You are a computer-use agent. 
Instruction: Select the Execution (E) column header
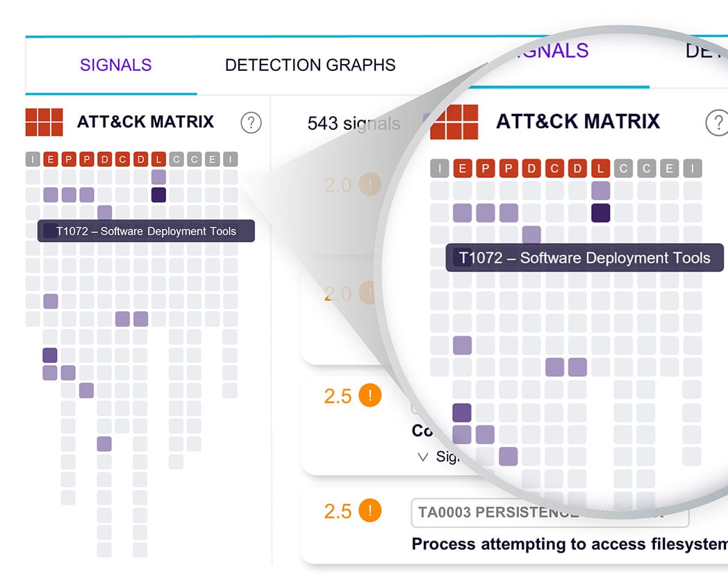click(x=50, y=159)
